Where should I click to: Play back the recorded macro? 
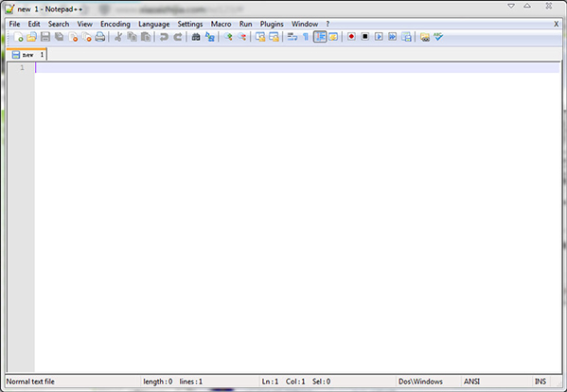[x=379, y=37]
